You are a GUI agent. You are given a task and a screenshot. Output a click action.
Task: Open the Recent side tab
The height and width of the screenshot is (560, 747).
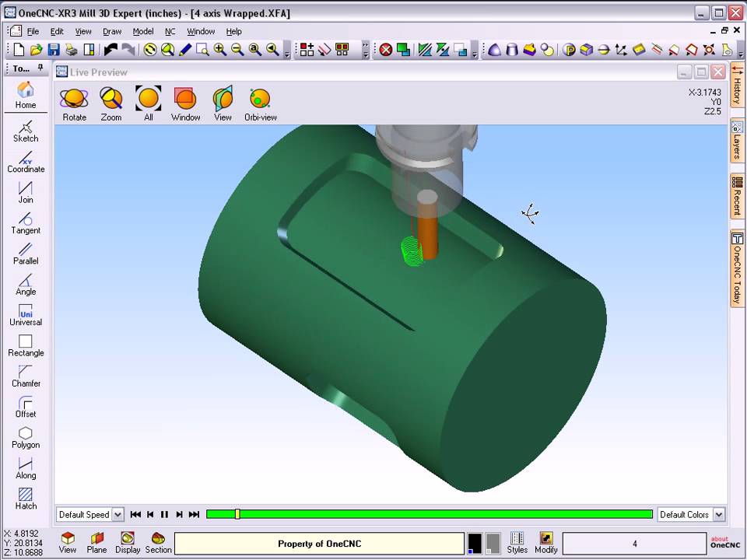[x=737, y=196]
